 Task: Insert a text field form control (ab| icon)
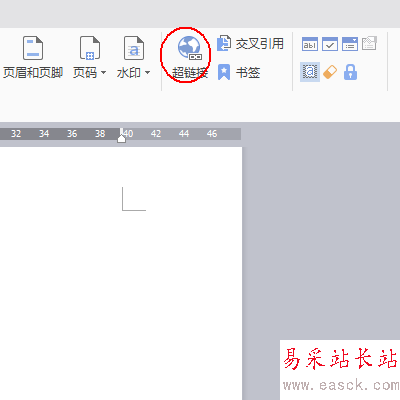pyautogui.click(x=310, y=44)
